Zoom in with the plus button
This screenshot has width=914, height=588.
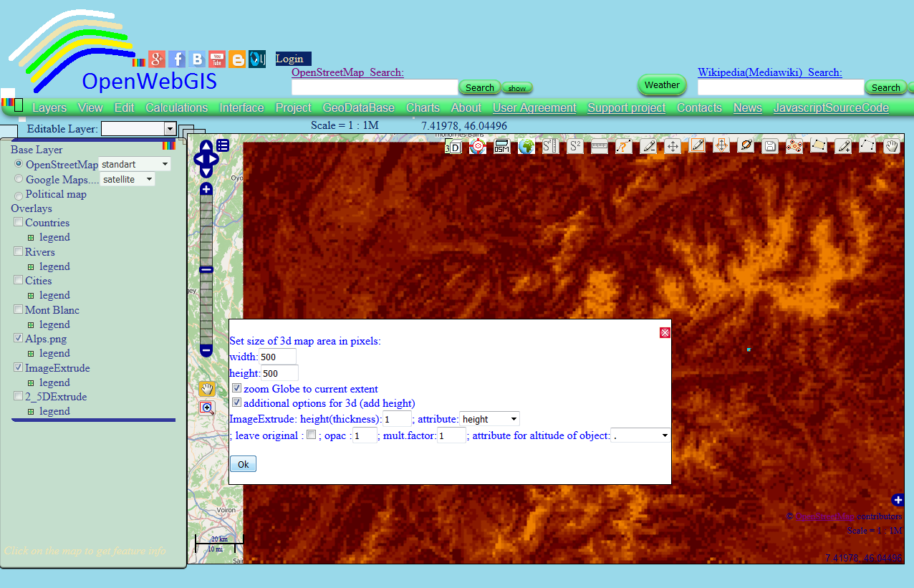[x=206, y=189]
